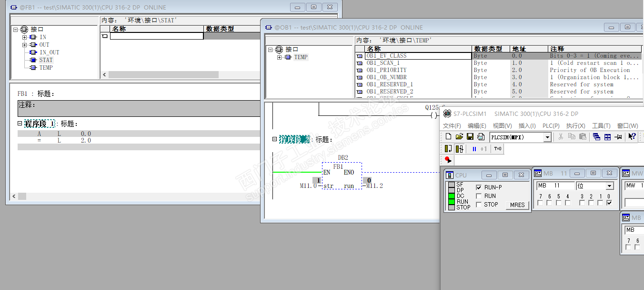Select continuous scan mode icon in PLCSIM

click(x=460, y=149)
